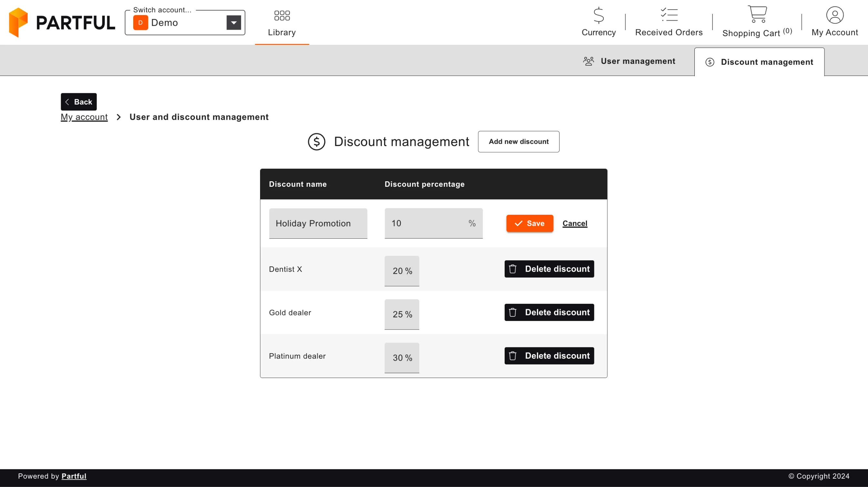The image size is (868, 487).
Task: Click the users group icon
Action: point(588,61)
